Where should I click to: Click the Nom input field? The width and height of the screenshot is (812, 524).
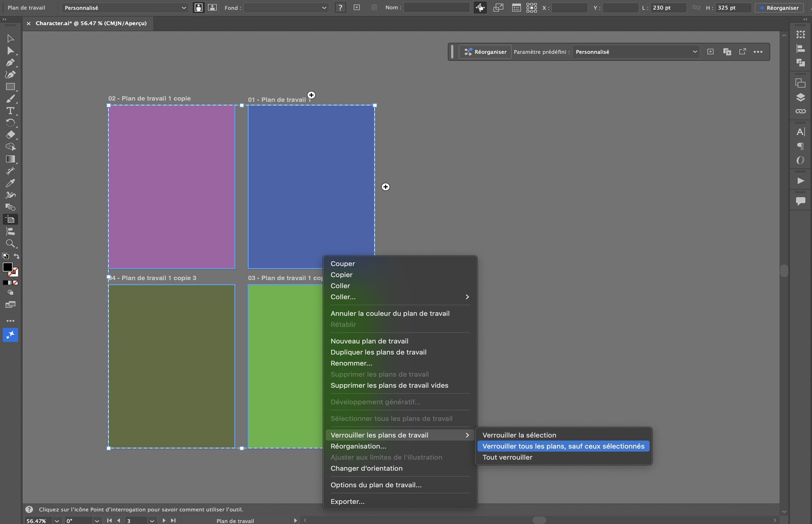coord(436,7)
